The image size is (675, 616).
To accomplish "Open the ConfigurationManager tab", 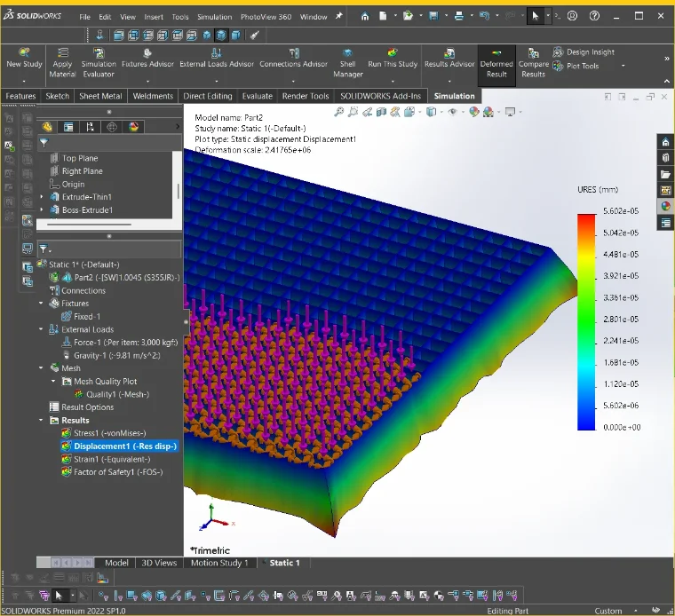I will [x=90, y=127].
